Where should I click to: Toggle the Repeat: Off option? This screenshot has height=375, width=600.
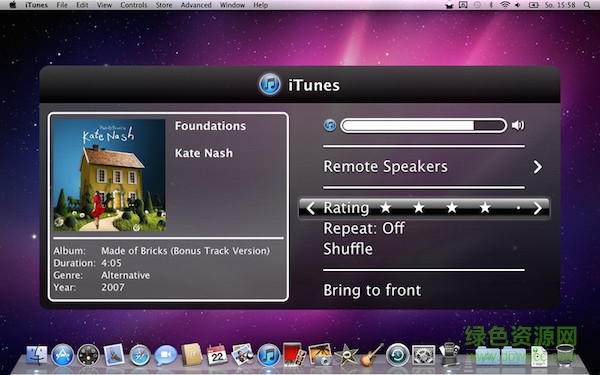coord(364,228)
